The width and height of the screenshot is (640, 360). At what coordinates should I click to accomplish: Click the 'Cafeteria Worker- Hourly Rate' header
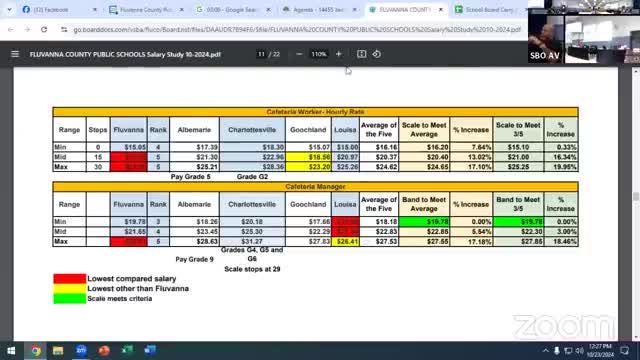pyautogui.click(x=315, y=112)
